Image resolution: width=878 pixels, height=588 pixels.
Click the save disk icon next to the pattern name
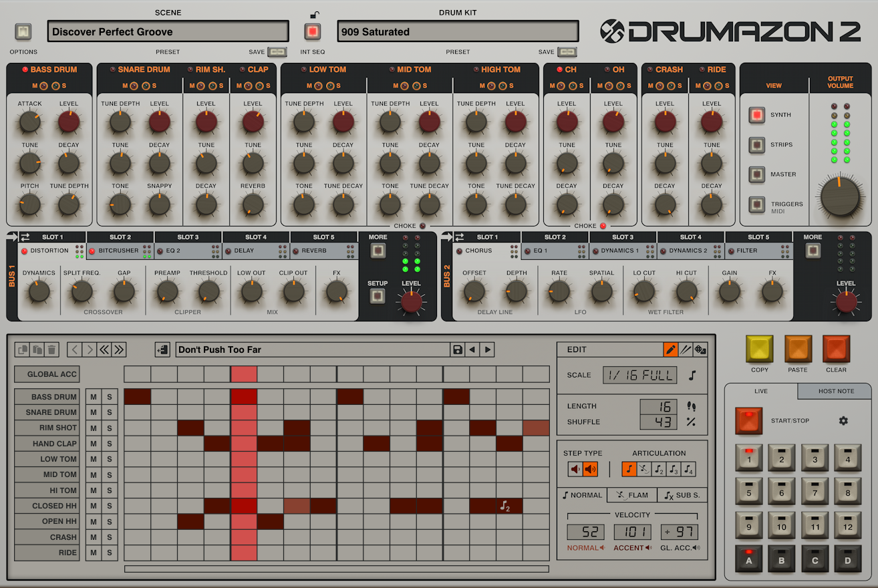[x=458, y=349]
